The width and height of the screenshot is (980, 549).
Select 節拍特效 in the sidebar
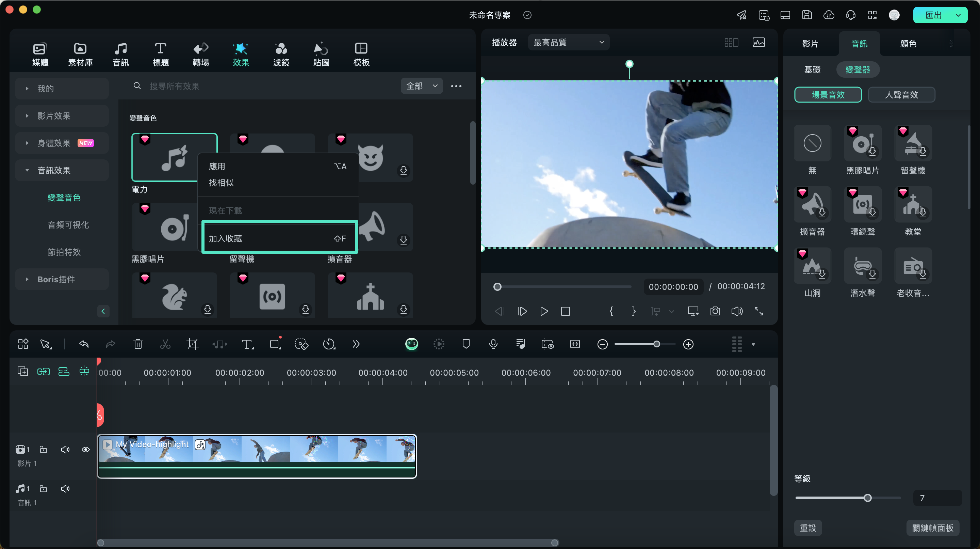pyautogui.click(x=64, y=252)
